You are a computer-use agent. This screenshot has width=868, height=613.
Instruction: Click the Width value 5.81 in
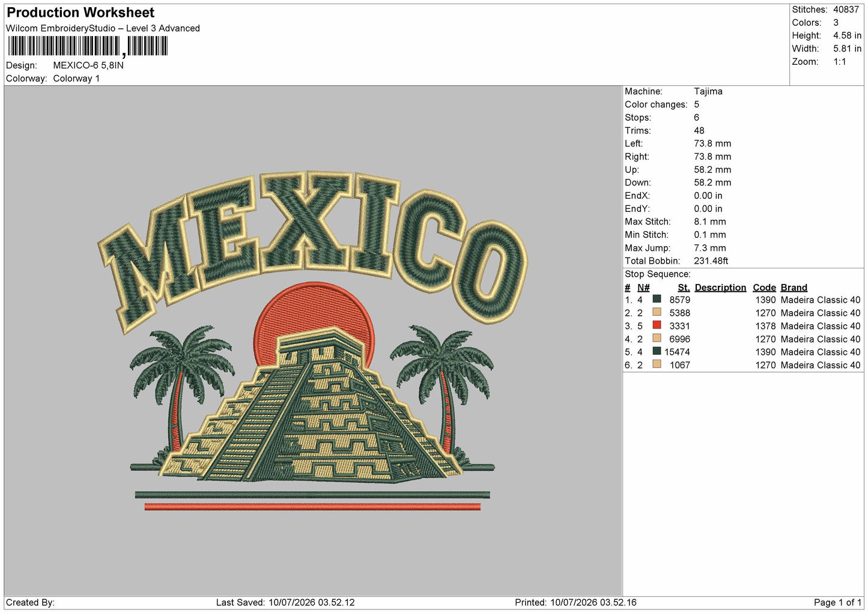tap(847, 49)
